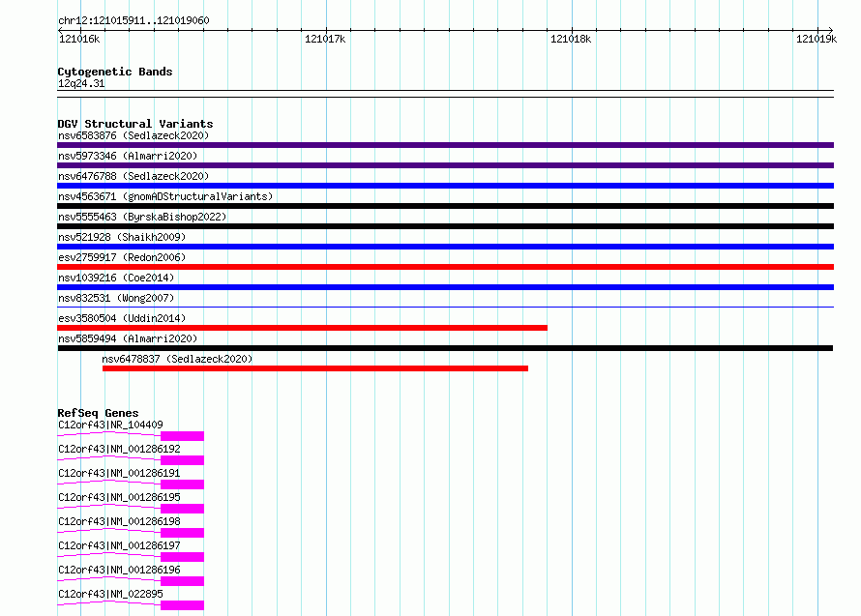Click the esv2759917 (Redon2006) variant label
This screenshot has height=616, width=861.
122,257
